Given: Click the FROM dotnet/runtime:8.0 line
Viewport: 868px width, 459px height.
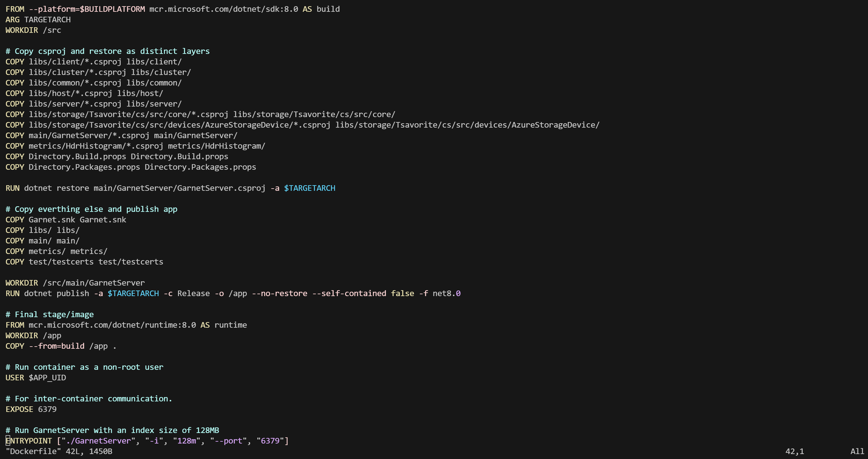Looking at the screenshot, I should [x=126, y=325].
